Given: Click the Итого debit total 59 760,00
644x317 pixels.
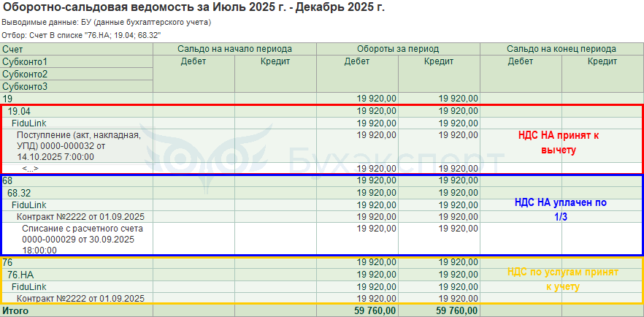Looking at the screenshot, I should pos(375,310).
